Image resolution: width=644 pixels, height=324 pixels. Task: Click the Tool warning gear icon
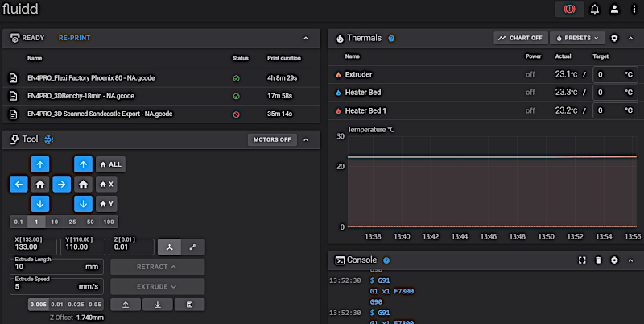[x=49, y=139]
